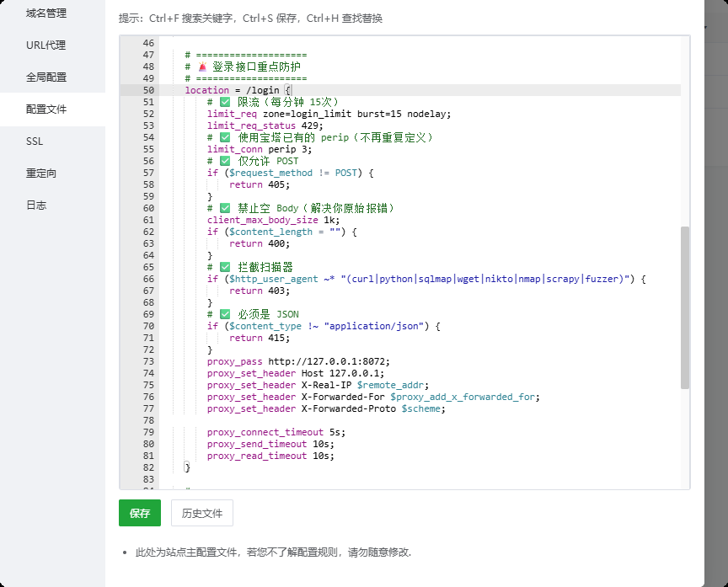728x587 pixels.
Task: Click the 'proxy_pass http://127.0.0.1:8072;' line
Action: click(298, 361)
